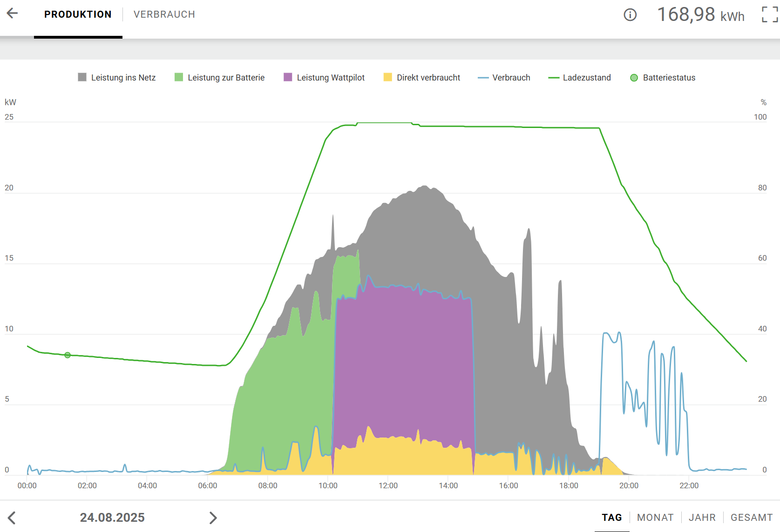
Task: Click the Ladezustand green line legend icon
Action: pyautogui.click(x=554, y=78)
